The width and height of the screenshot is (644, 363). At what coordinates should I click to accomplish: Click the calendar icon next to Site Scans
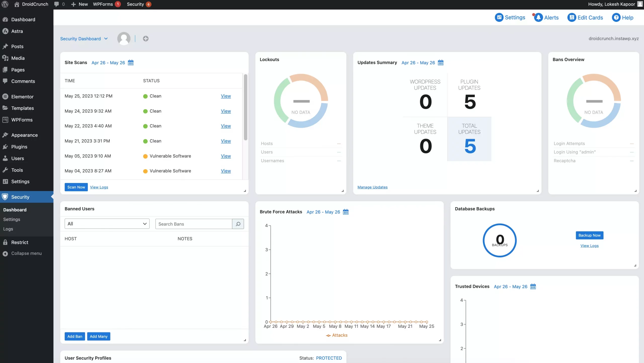tap(131, 63)
